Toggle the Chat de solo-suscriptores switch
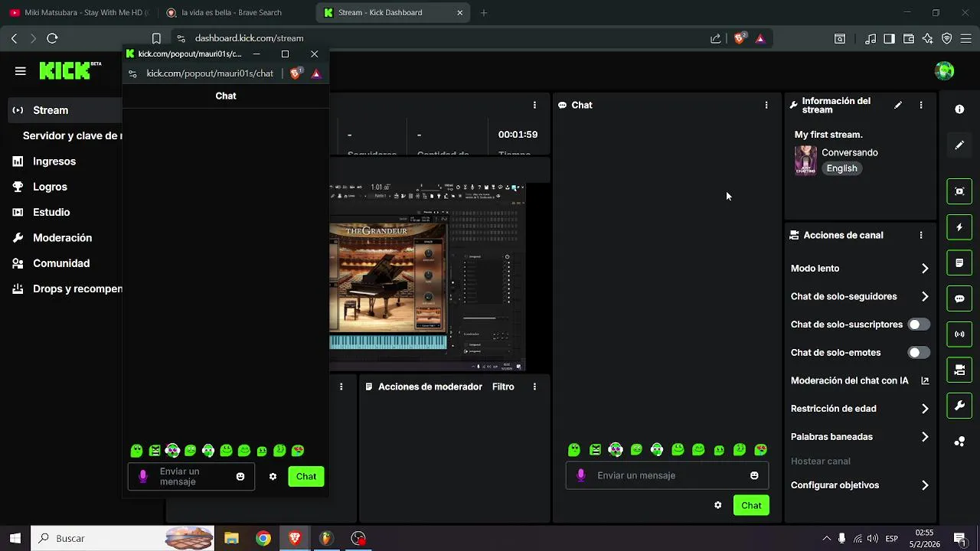 click(x=919, y=324)
